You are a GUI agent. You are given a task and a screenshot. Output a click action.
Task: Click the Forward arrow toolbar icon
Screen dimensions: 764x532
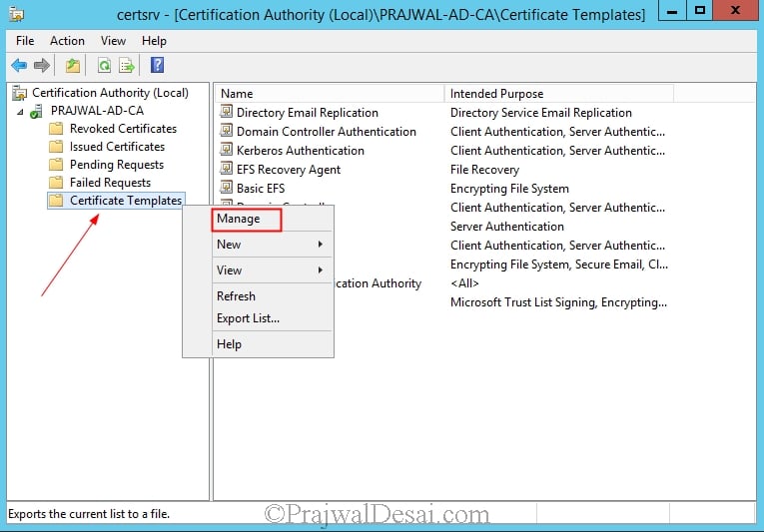pos(42,65)
